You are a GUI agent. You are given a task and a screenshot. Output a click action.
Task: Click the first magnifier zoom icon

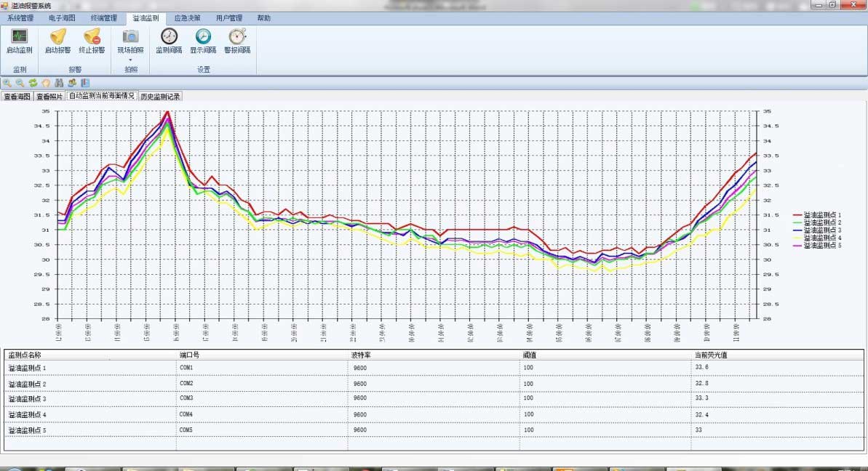click(x=7, y=84)
